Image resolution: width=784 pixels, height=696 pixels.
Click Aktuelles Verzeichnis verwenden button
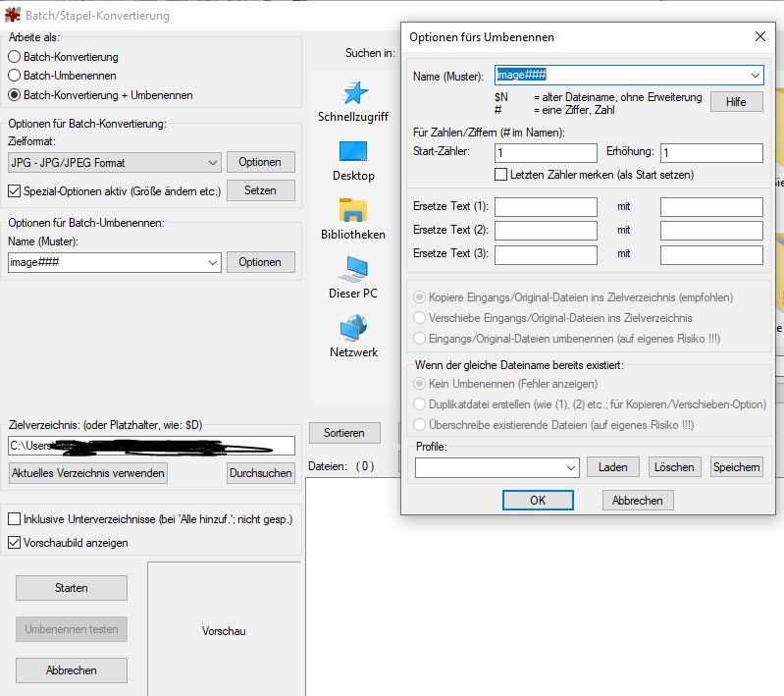pos(88,473)
